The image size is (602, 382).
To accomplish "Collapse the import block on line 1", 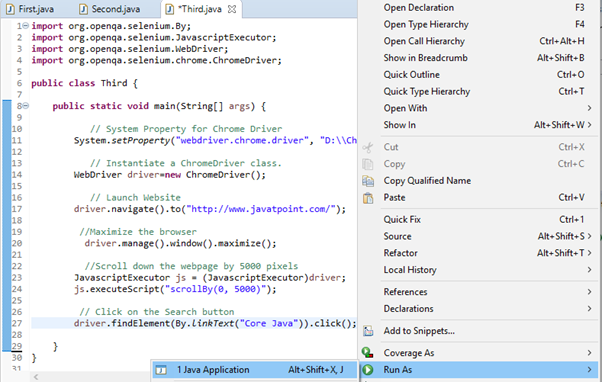I will pos(25,26).
